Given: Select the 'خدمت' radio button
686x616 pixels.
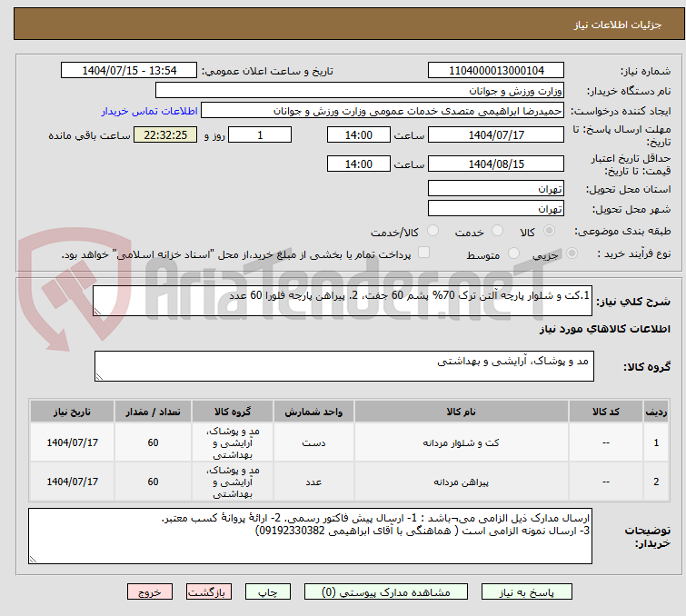Looking at the screenshot, I should click(497, 231).
